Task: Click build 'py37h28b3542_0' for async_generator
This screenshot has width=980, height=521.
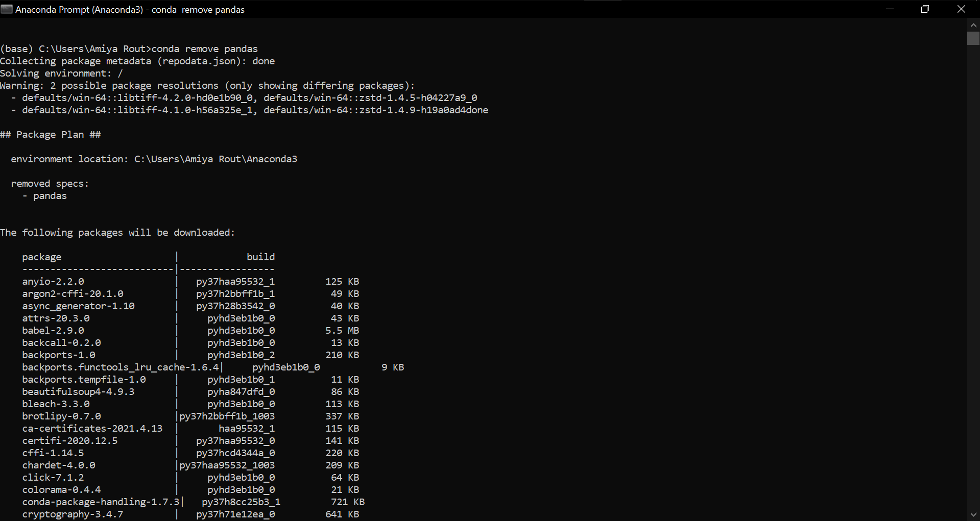Action: click(235, 306)
